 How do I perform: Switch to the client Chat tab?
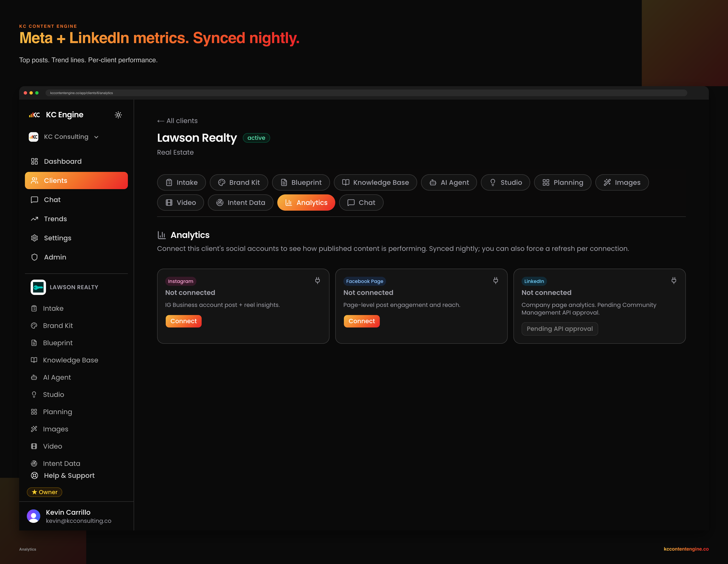[x=361, y=203]
